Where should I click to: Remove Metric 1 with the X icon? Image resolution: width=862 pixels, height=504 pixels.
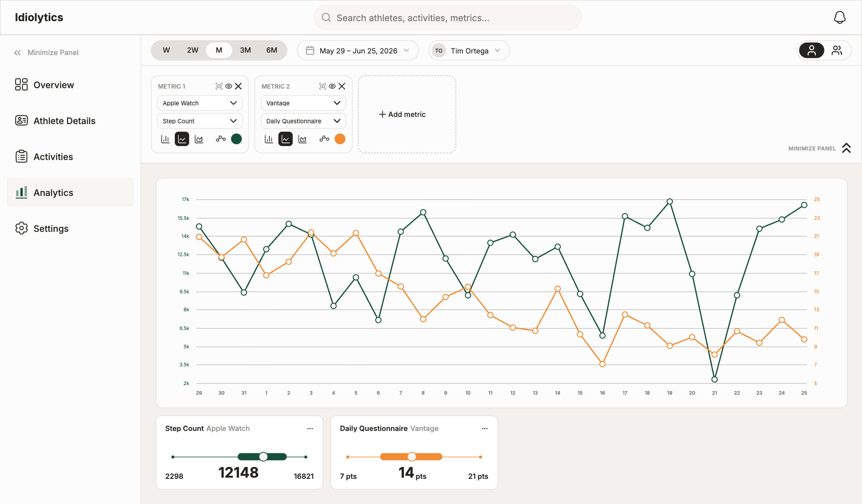[x=238, y=86]
